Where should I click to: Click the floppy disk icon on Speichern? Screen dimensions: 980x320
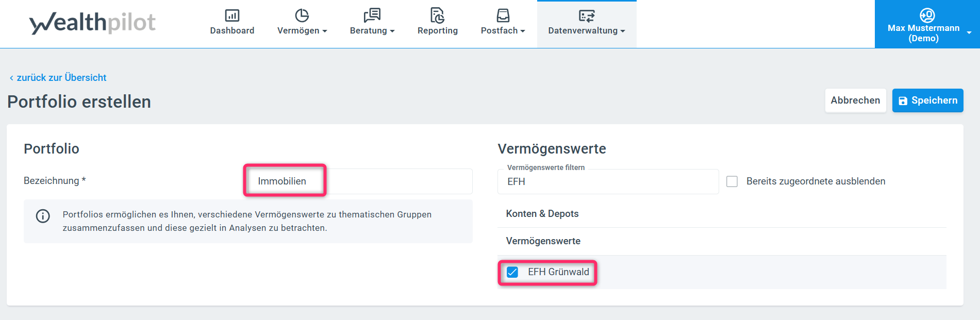click(x=903, y=101)
